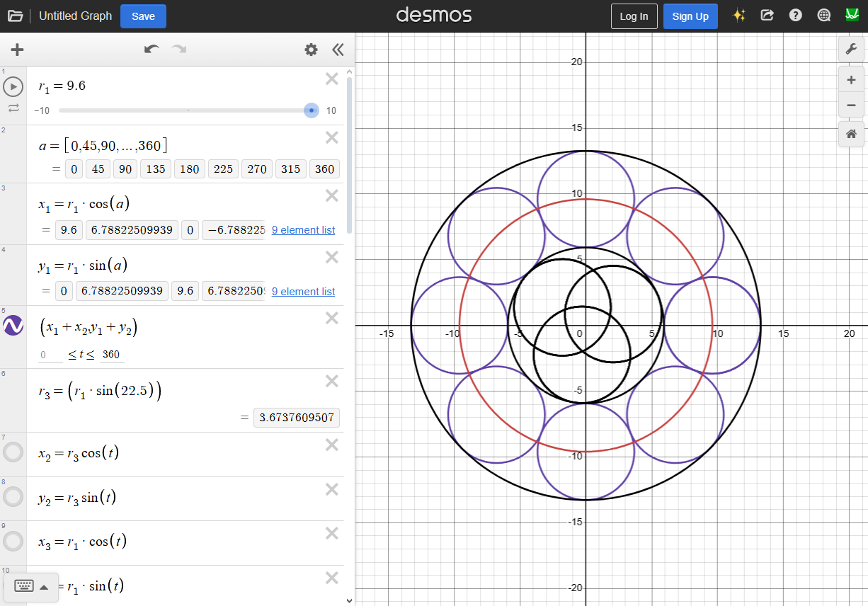Toggle visibility of parametric curve expression 5
This screenshot has width=868, height=606.
[x=13, y=326]
